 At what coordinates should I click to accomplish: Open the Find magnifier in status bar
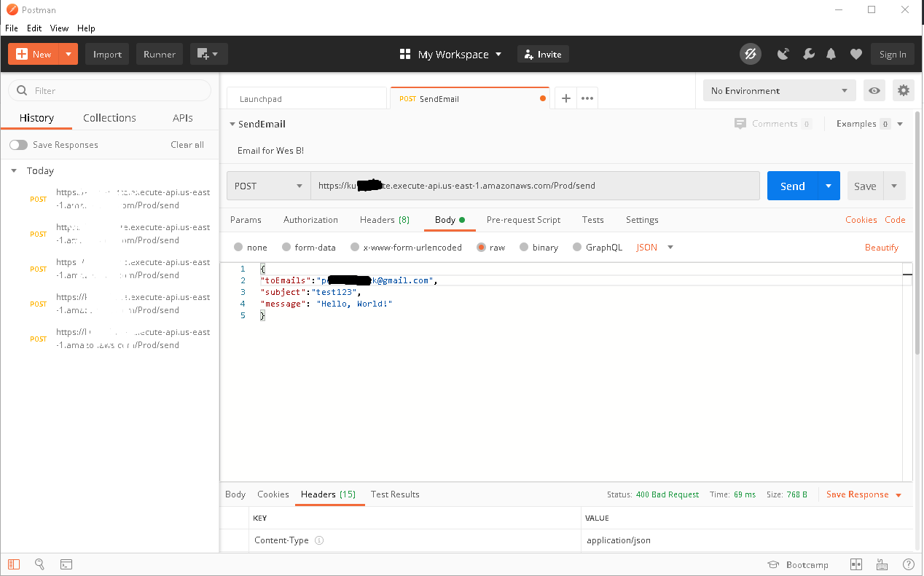click(x=40, y=564)
